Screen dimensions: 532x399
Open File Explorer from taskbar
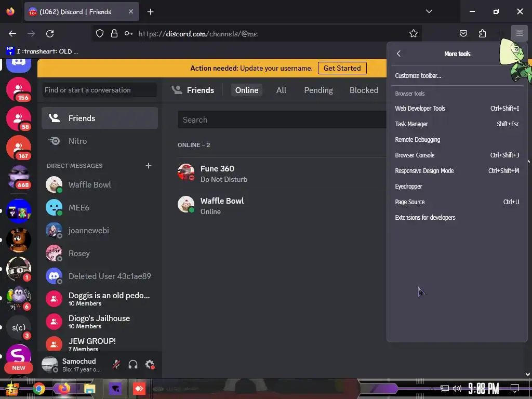point(89,389)
